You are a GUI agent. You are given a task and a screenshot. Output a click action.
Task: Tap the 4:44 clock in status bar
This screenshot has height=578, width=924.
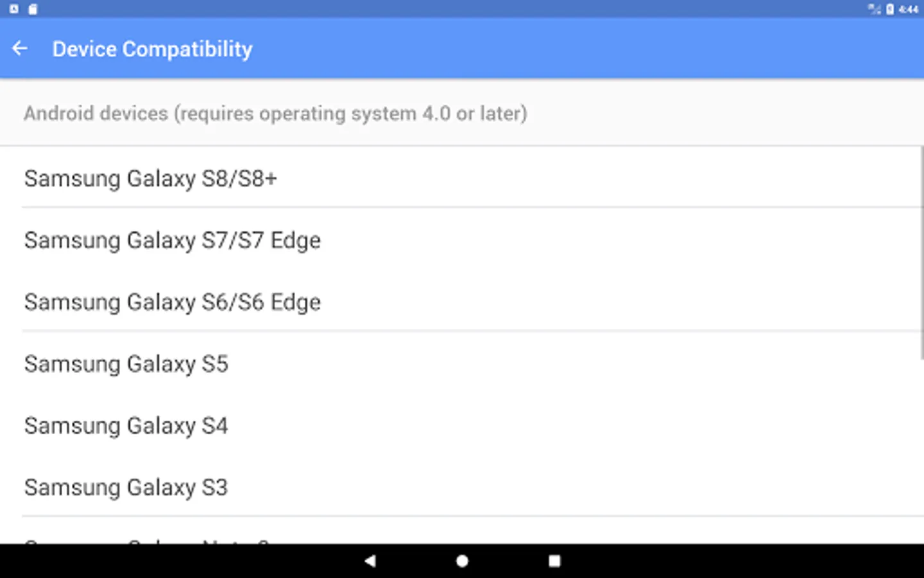click(x=909, y=9)
